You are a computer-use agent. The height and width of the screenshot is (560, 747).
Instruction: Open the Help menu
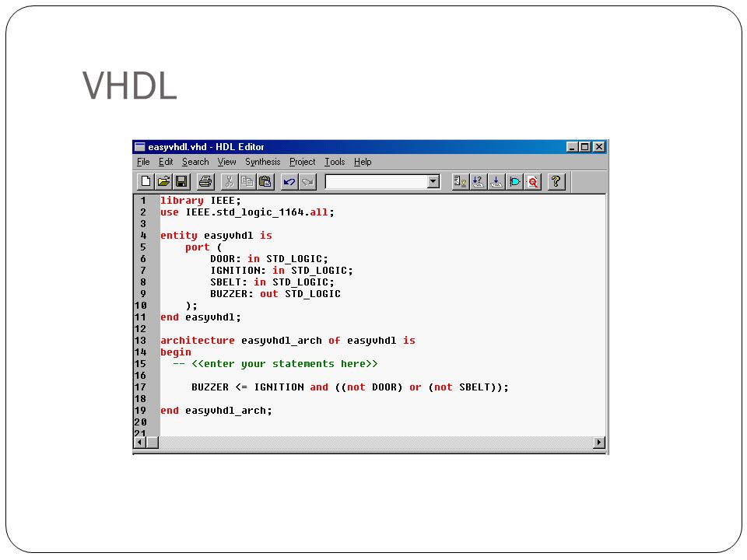point(363,162)
